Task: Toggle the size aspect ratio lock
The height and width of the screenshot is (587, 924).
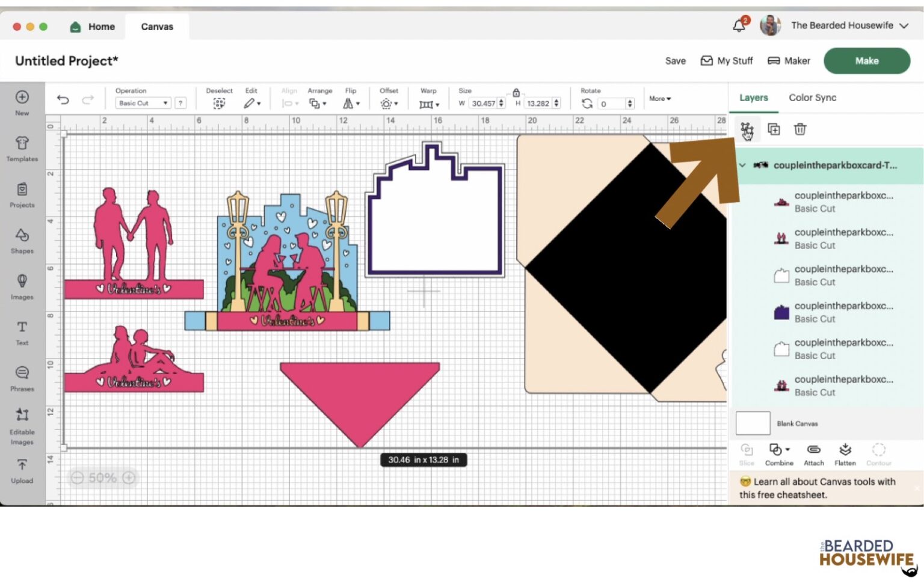Action: click(516, 93)
